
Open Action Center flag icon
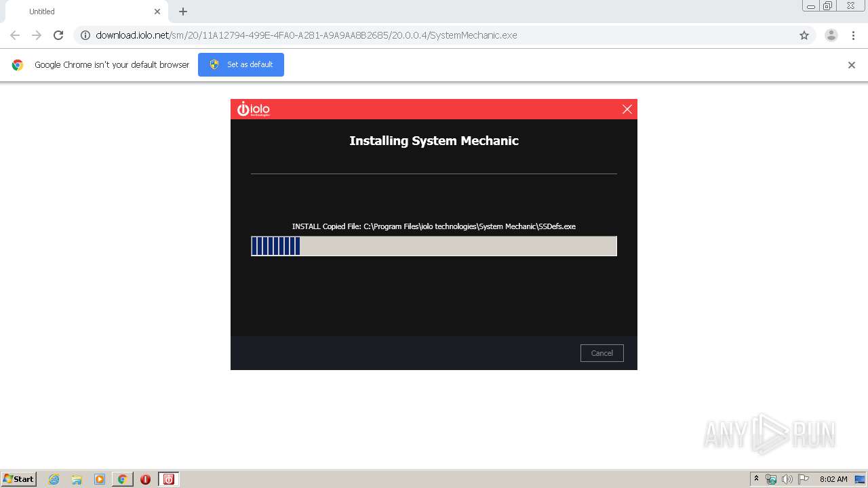(x=804, y=479)
